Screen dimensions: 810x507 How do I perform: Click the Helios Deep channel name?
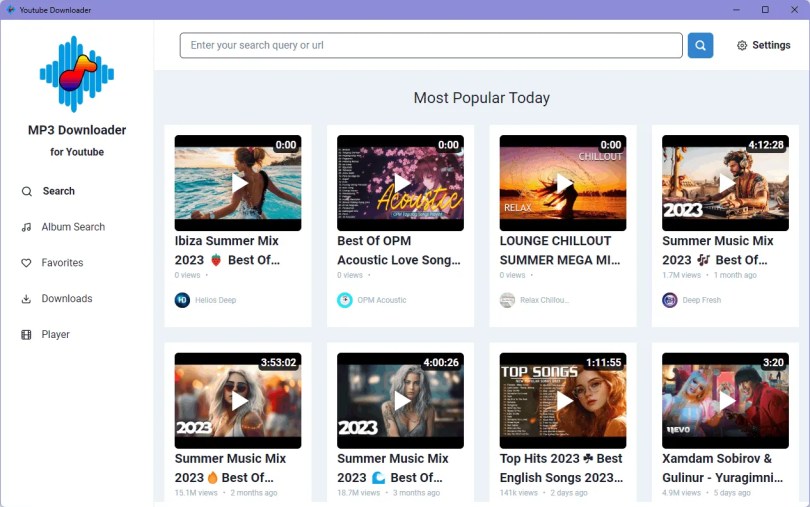(215, 300)
